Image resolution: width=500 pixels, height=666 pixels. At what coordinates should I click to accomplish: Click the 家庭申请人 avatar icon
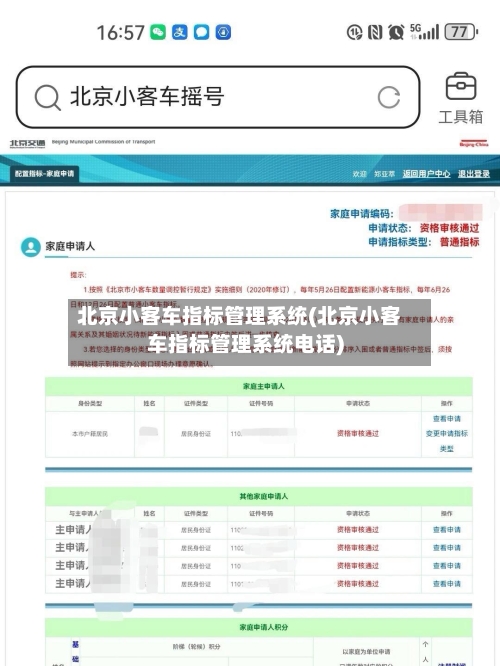pos(31,247)
